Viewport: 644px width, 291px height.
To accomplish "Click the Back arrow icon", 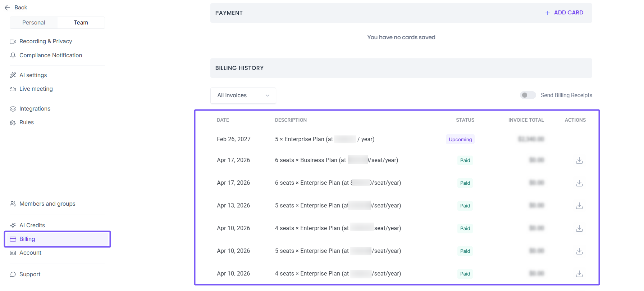I will (x=7, y=8).
